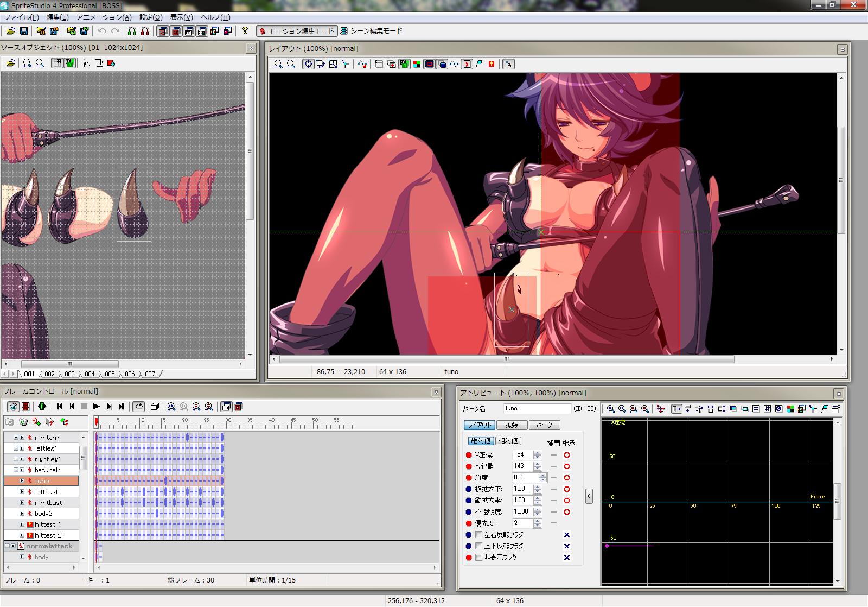Toggle the grid display in the source object panel
Viewport: 868px width, 607px height.
click(x=57, y=63)
